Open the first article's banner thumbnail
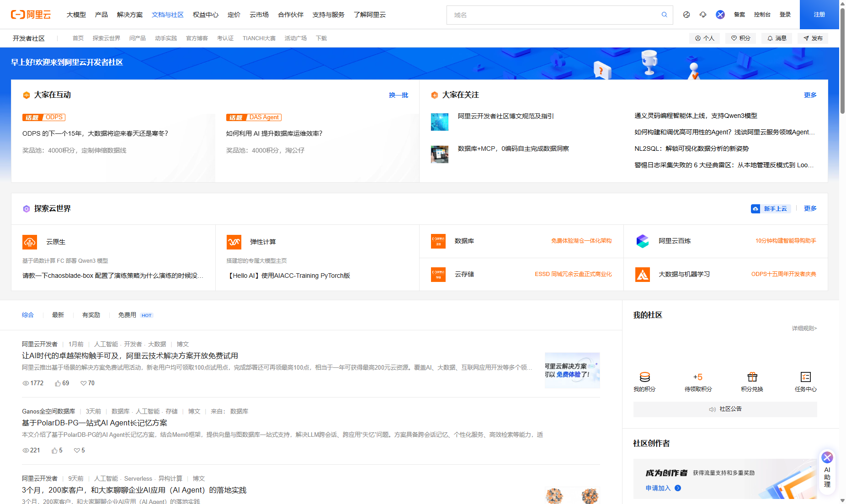 pyautogui.click(x=572, y=370)
